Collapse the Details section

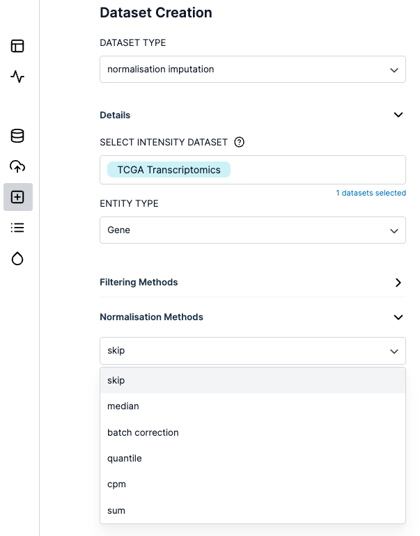[x=398, y=115]
